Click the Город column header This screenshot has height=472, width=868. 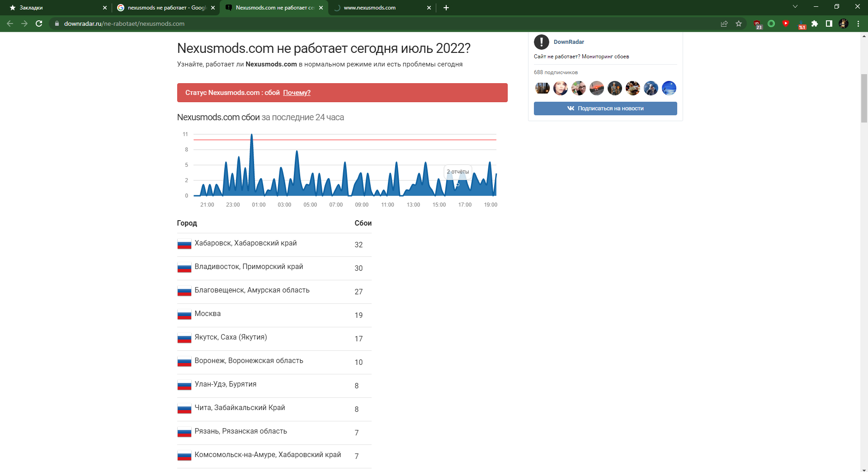(187, 223)
